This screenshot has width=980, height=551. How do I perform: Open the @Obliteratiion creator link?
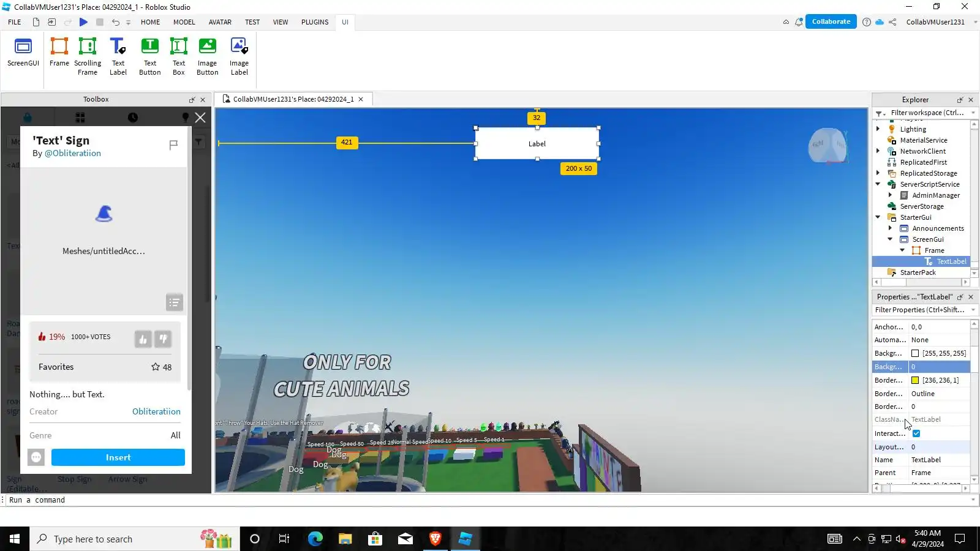tap(73, 154)
